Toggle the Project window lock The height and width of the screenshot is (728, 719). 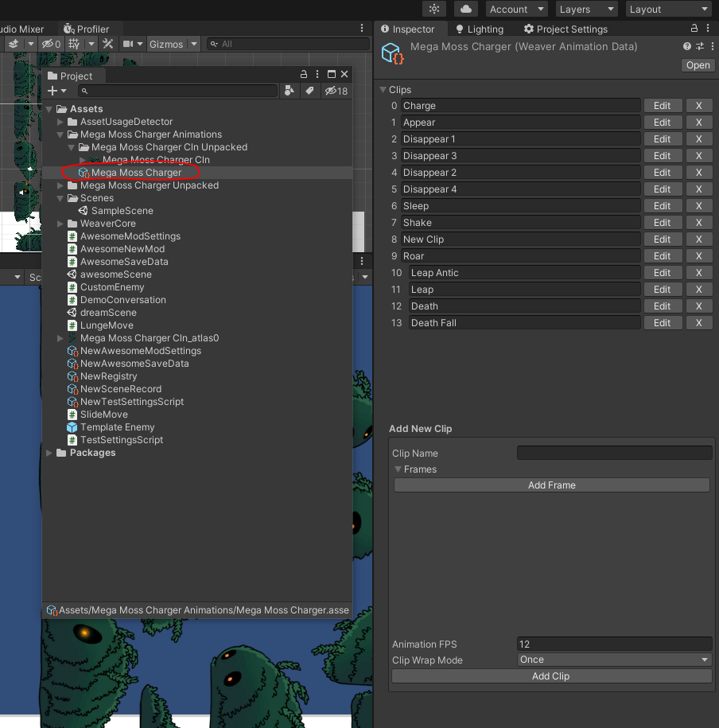coord(305,75)
